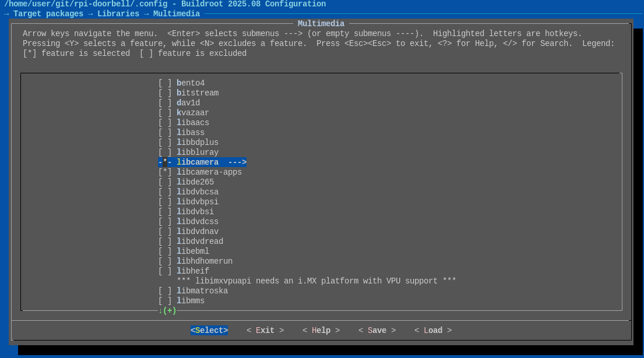Click the Exit button

[265, 330]
